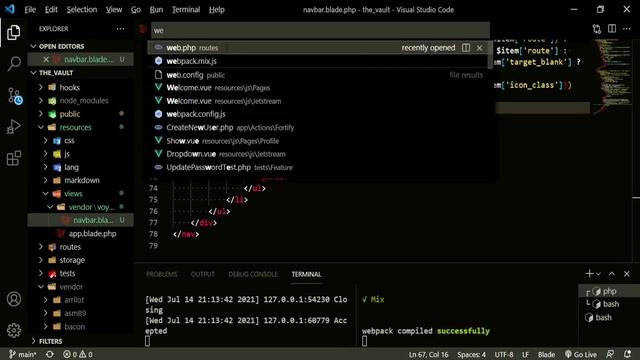Click Ln 67, Col 16 status
640x360 pixels.
428,354
